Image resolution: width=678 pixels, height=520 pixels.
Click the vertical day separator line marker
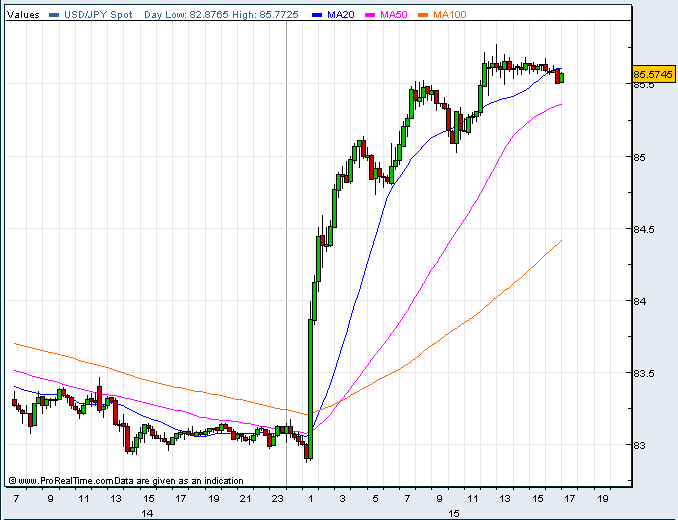(x=286, y=254)
